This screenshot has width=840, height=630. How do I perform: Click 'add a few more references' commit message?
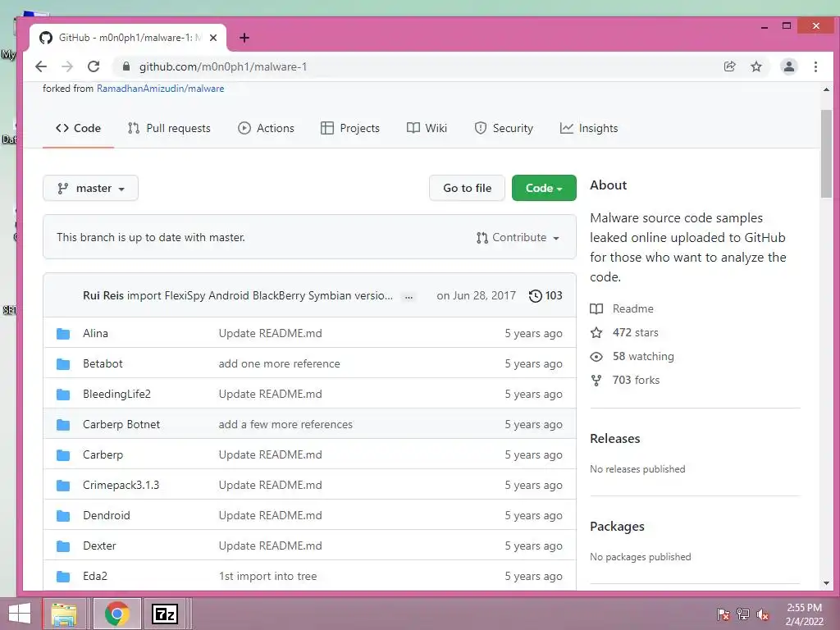285,424
